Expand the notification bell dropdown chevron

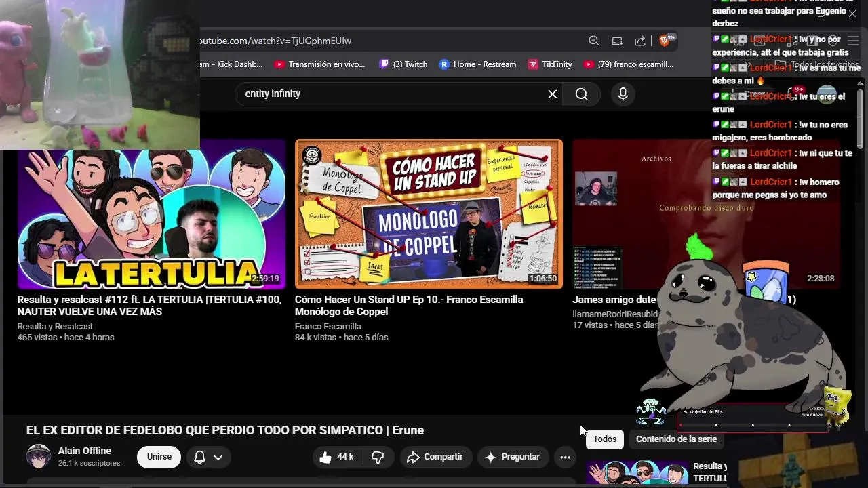point(218,457)
